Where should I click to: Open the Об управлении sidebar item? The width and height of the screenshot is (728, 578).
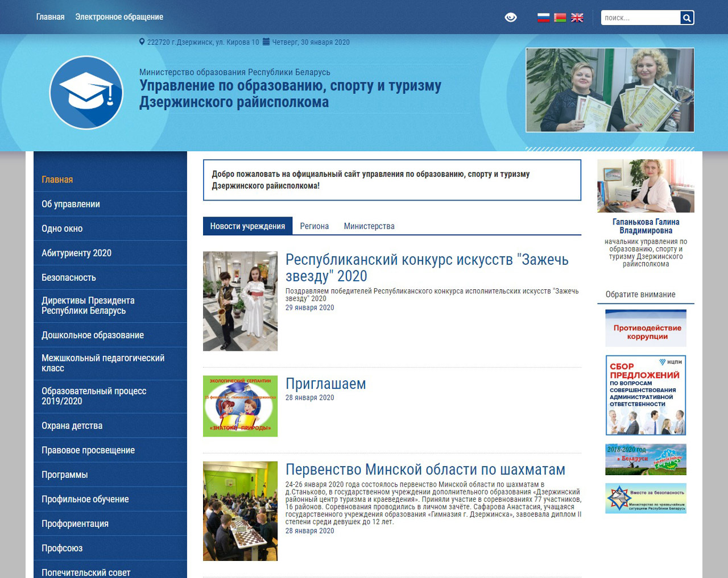click(110, 204)
